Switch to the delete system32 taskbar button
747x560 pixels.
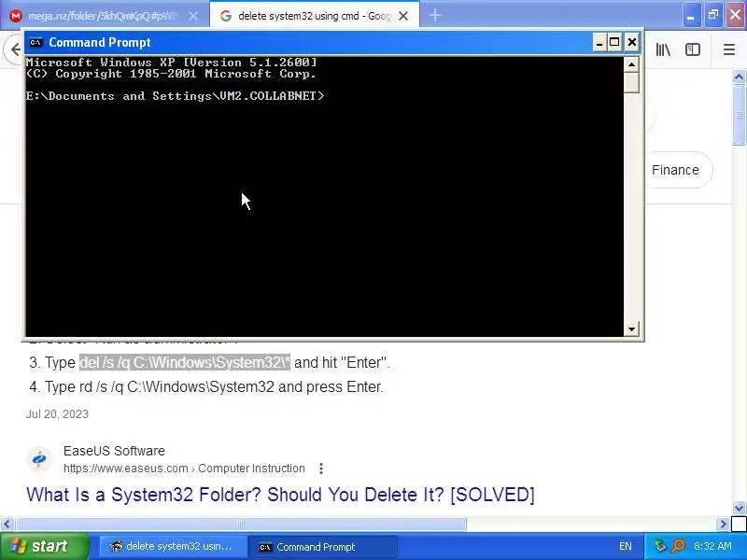(x=173, y=547)
